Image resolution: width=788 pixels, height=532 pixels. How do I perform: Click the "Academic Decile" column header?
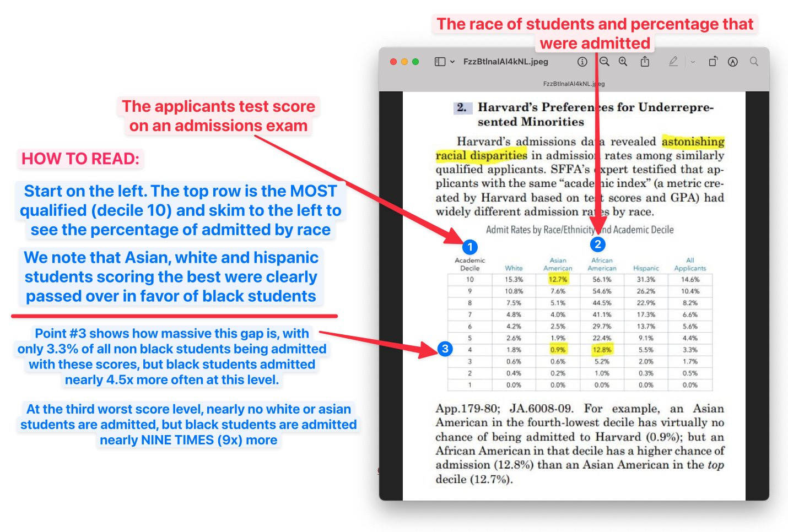[469, 264]
